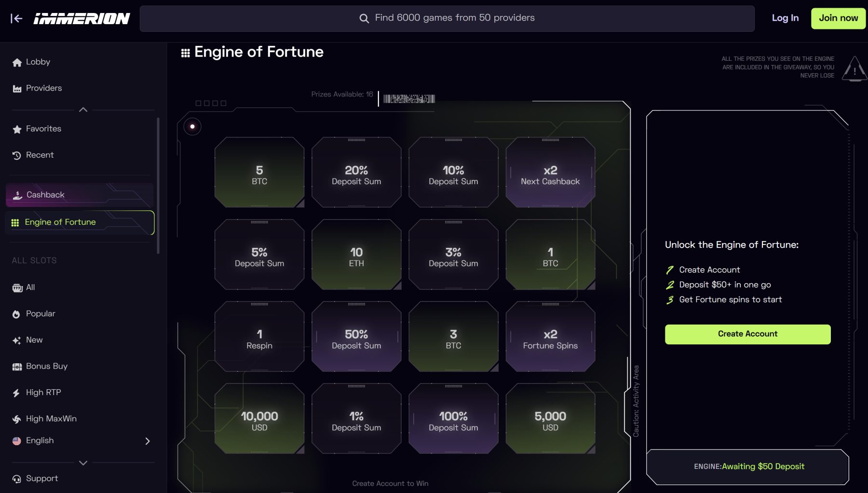Open the Recent games list

40,155
